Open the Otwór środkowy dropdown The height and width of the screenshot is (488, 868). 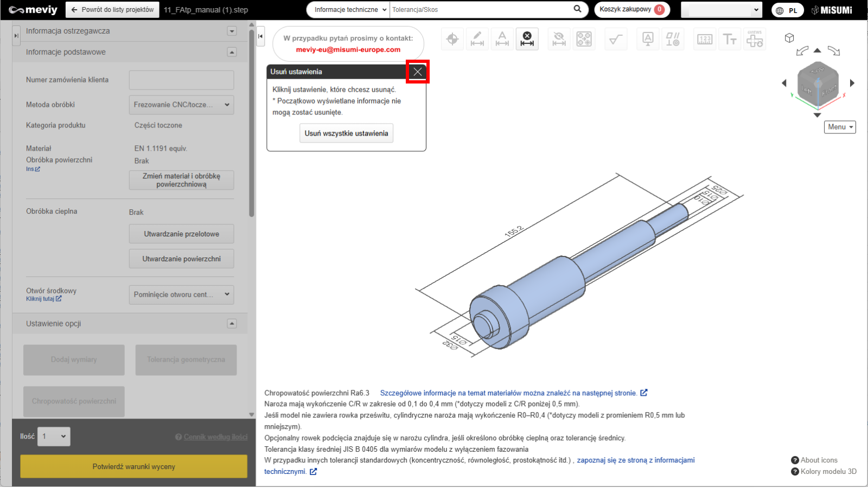[x=181, y=294]
